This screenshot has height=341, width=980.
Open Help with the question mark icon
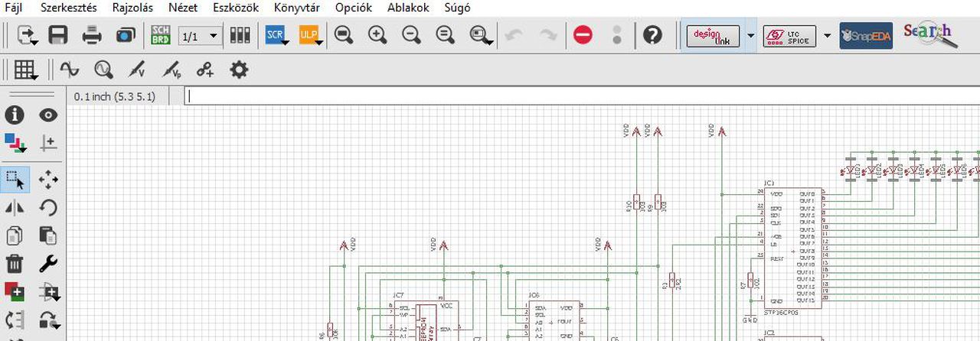pyautogui.click(x=652, y=35)
